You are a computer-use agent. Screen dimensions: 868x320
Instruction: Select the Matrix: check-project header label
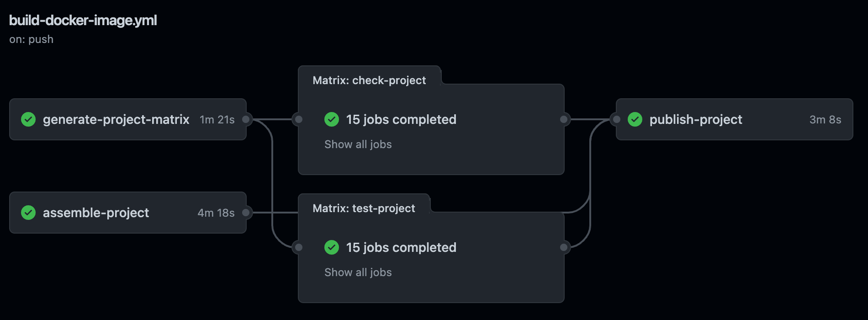click(x=369, y=80)
